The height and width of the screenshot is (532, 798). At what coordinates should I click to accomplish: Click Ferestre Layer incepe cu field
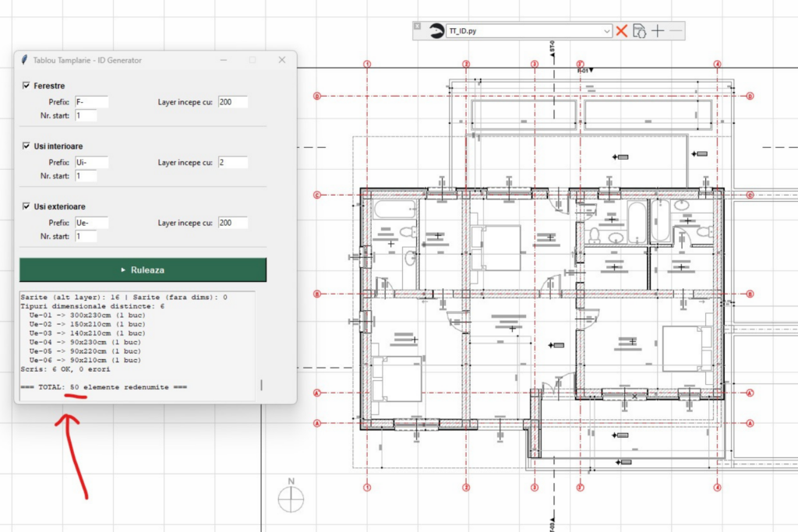click(233, 102)
